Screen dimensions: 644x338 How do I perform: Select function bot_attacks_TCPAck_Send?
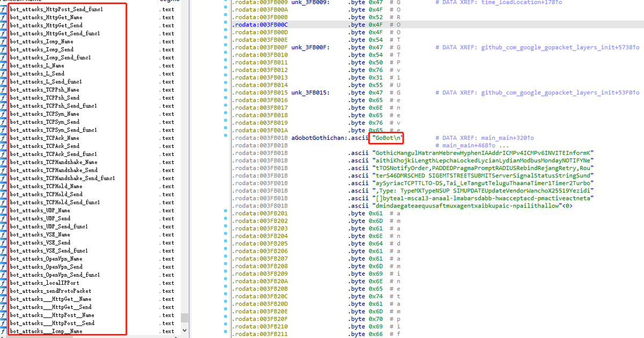pyautogui.click(x=45, y=146)
